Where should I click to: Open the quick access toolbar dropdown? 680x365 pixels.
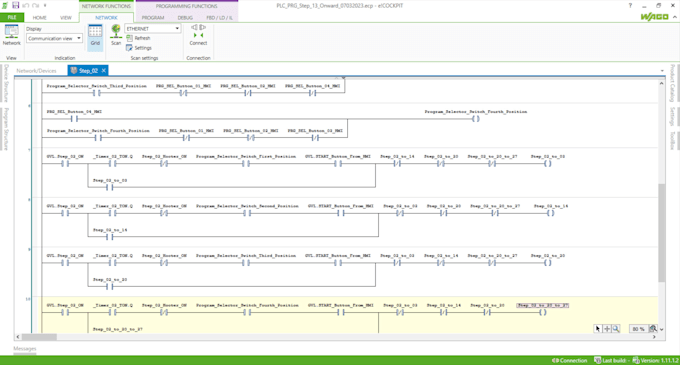45,6
